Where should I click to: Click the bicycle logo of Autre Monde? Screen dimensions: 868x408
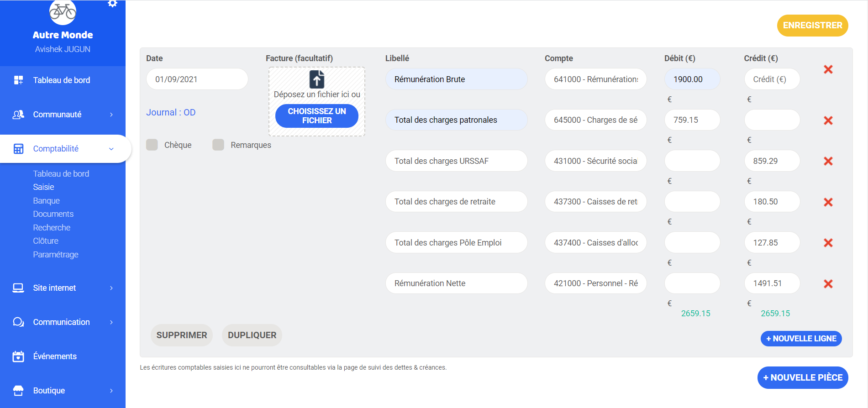tap(63, 12)
